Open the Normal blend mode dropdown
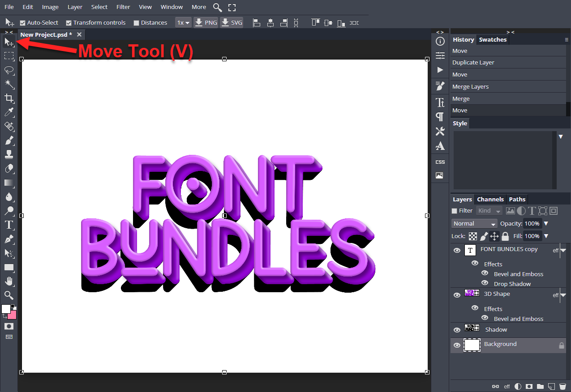Image resolution: width=571 pixels, height=392 pixels. tap(474, 223)
